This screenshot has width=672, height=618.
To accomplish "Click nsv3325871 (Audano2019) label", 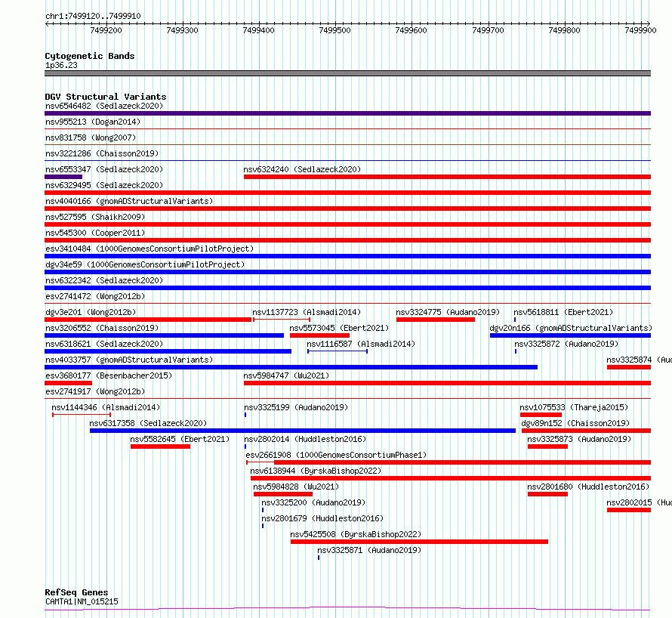I will (x=369, y=550).
